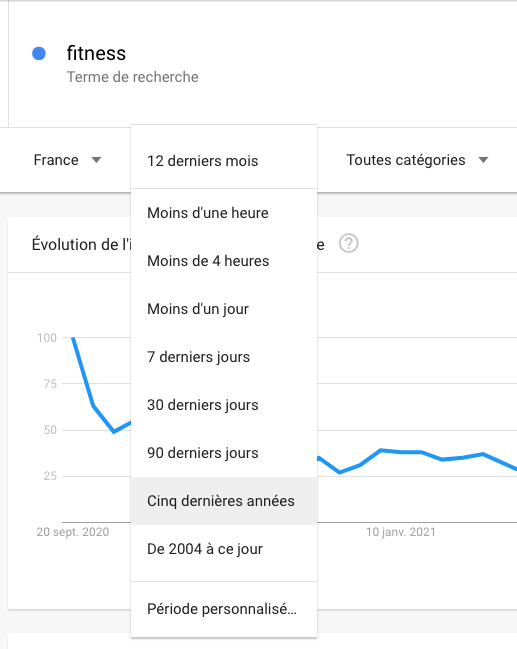This screenshot has height=649, width=517.
Task: Click the 10 janv. 2021 axis label
Action: pos(401,532)
